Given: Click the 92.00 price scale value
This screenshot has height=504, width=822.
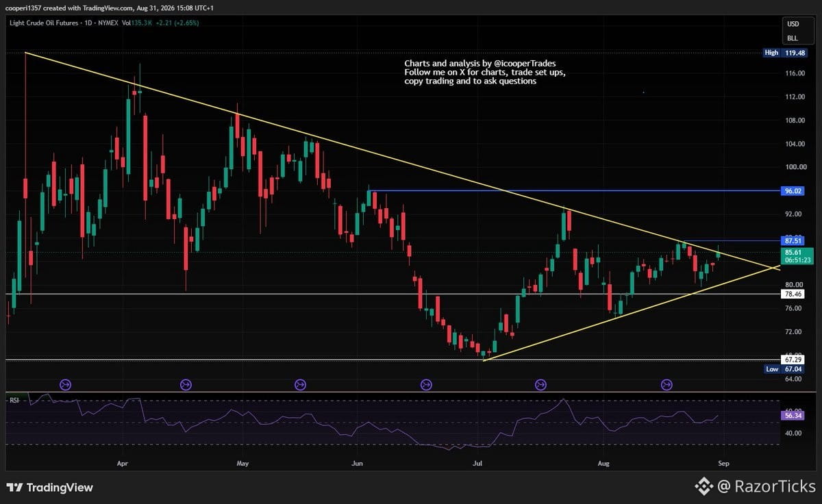Looking at the screenshot, I should point(793,214).
